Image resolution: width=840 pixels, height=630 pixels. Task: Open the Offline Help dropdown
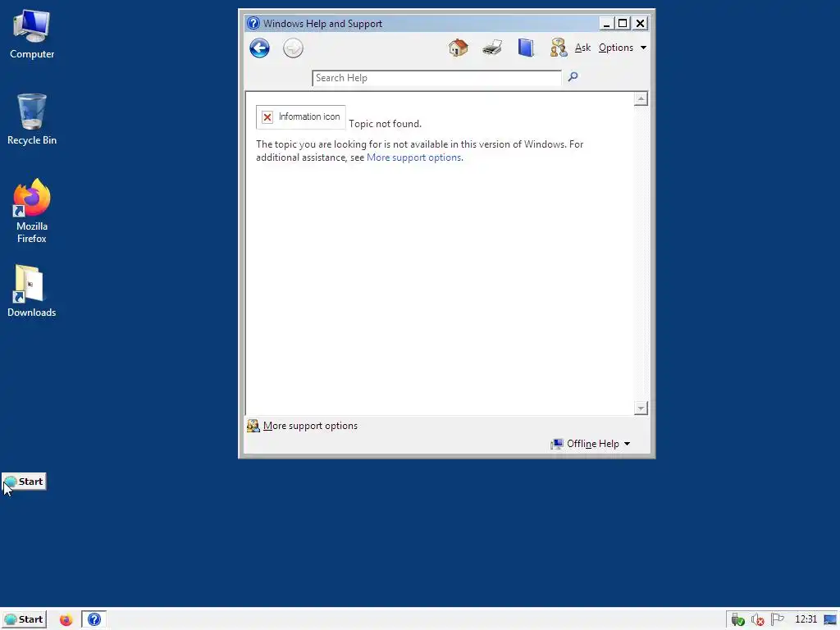click(591, 444)
